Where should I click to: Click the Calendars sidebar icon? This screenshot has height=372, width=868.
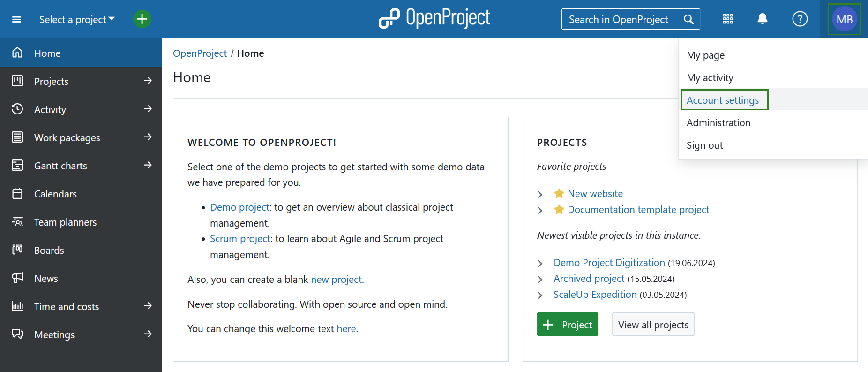(x=17, y=193)
